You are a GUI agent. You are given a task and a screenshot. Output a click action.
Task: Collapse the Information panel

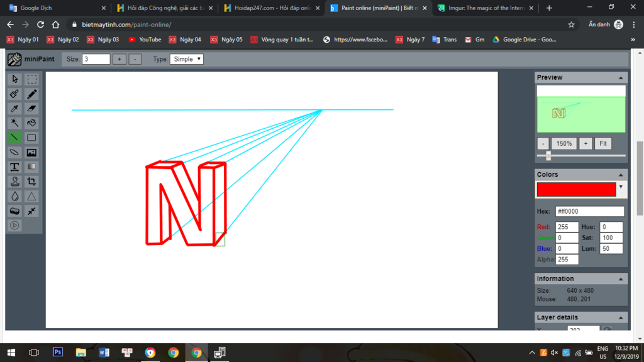tap(621, 279)
